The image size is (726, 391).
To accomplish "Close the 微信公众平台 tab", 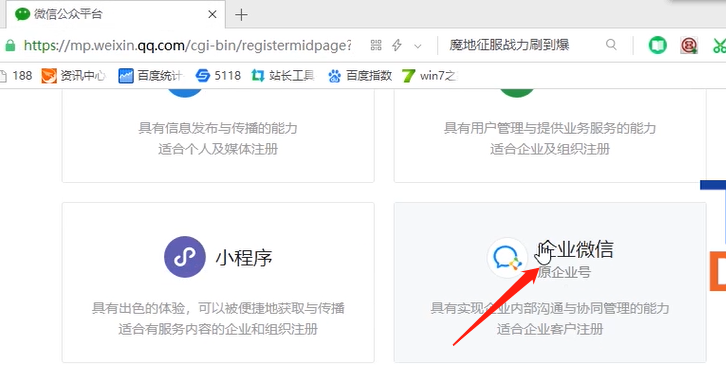I will pos(213,14).
